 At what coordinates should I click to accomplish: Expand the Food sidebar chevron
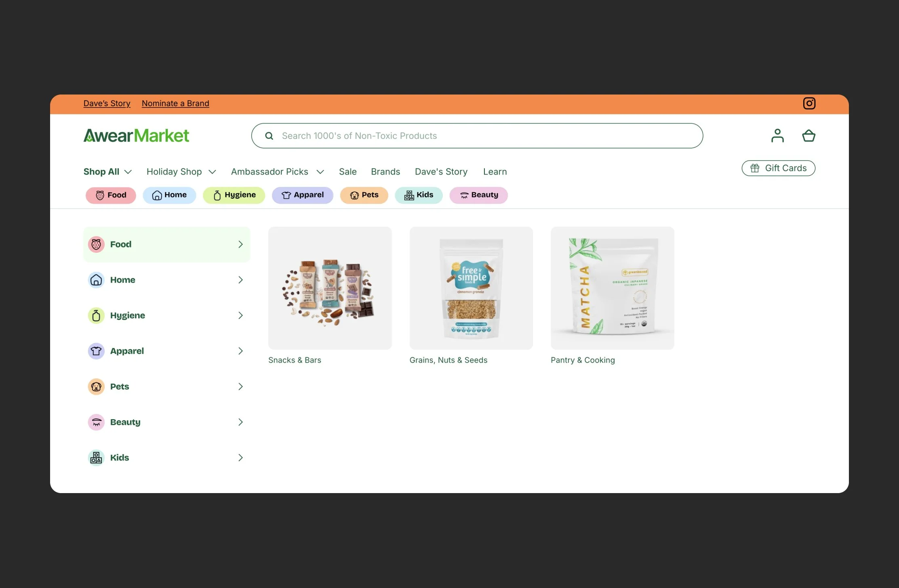[240, 244]
